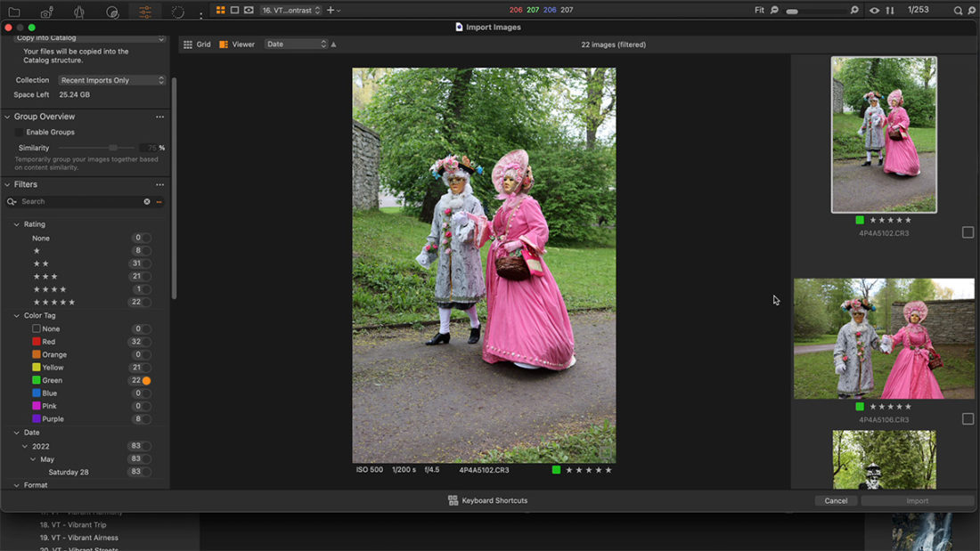Collapse the 2022 group under Date filters
This screenshot has height=551, width=980.
(25, 445)
